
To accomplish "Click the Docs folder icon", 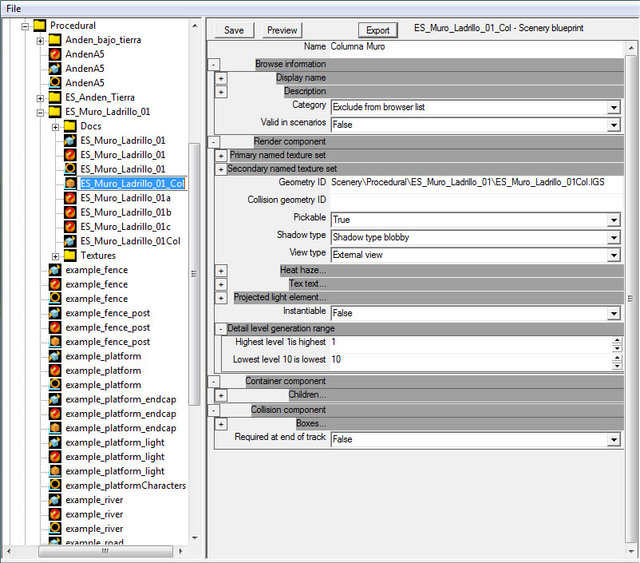I will 71,126.
